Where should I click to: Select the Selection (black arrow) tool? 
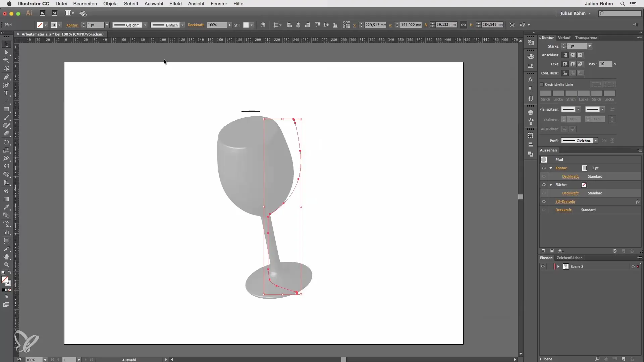[6, 44]
